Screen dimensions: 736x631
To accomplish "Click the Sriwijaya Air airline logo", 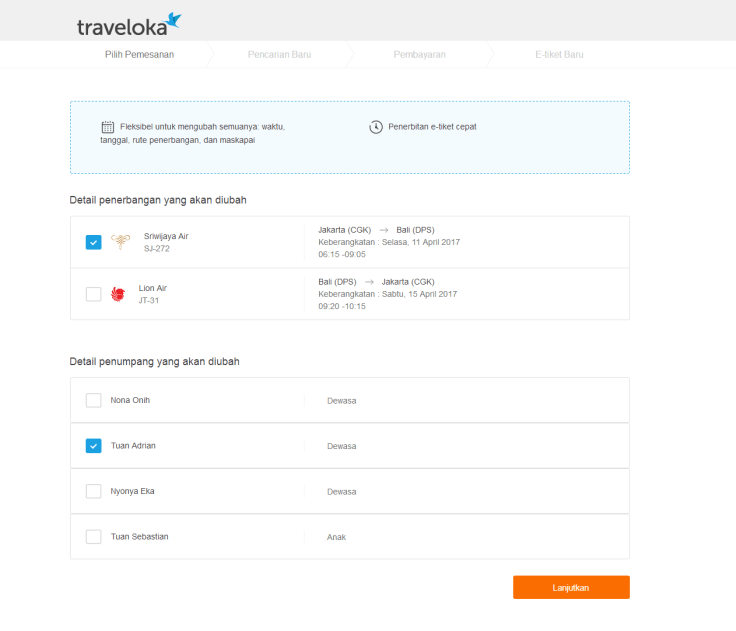I will coord(120,242).
